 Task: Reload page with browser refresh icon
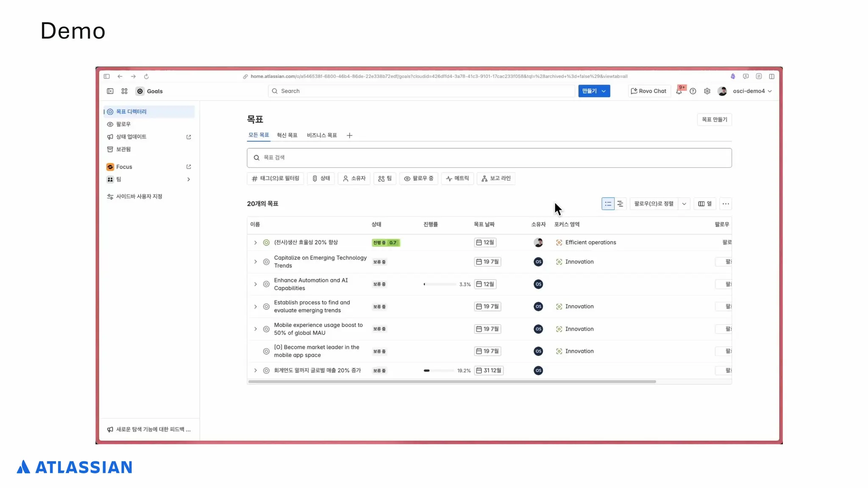(x=146, y=77)
